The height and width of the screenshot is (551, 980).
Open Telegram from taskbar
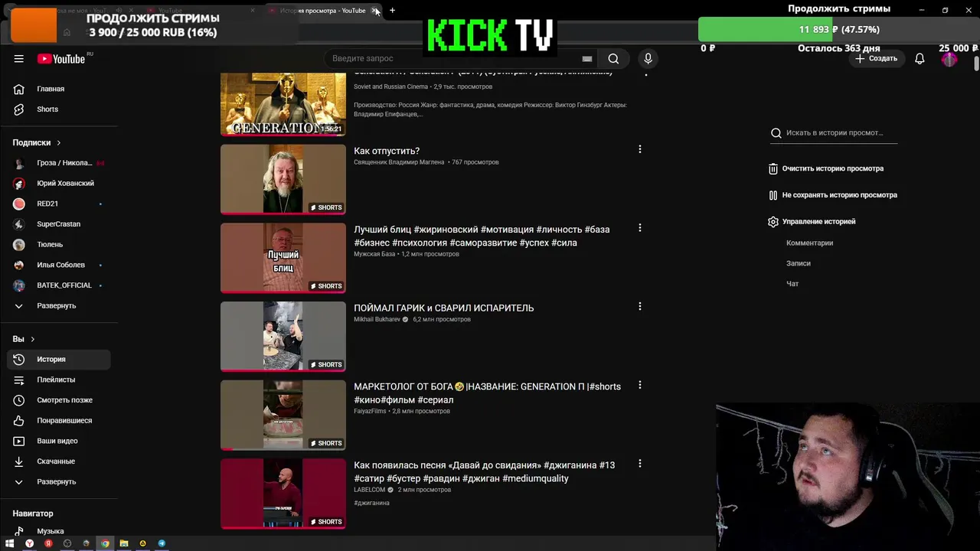coord(162,544)
